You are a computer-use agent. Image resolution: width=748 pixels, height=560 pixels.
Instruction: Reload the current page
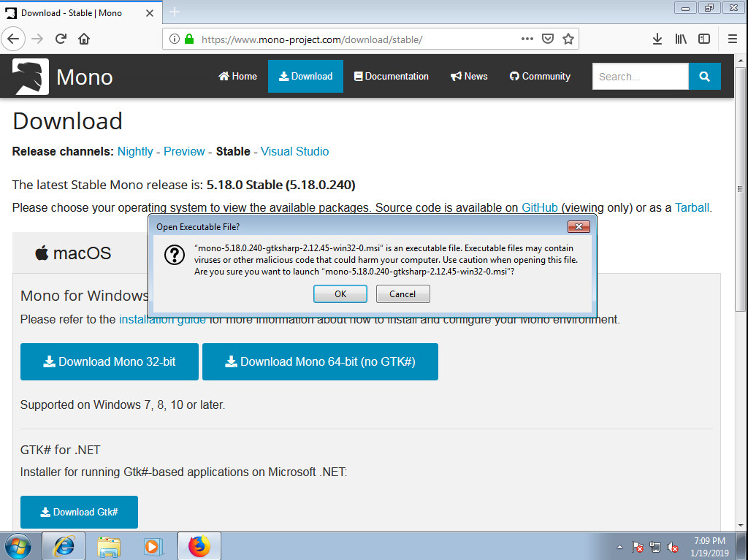(x=61, y=39)
